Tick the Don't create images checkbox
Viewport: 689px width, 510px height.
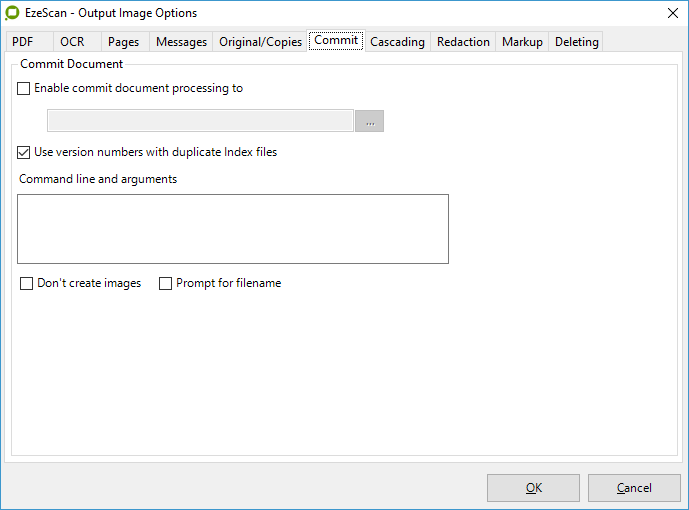click(x=27, y=284)
